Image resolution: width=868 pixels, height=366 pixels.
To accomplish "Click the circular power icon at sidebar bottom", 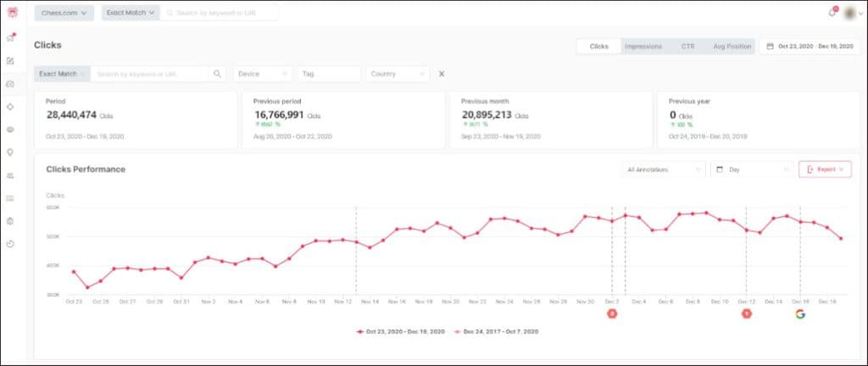I will coord(10,244).
